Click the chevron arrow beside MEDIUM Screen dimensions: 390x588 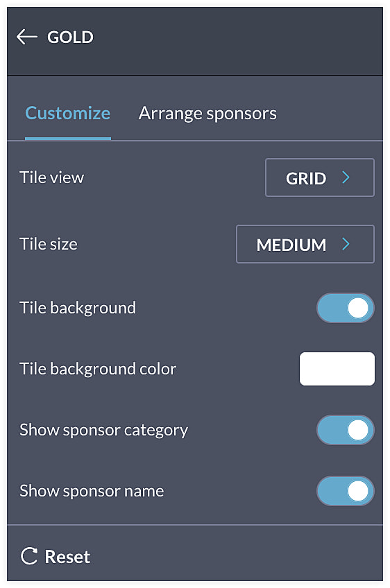click(x=346, y=244)
